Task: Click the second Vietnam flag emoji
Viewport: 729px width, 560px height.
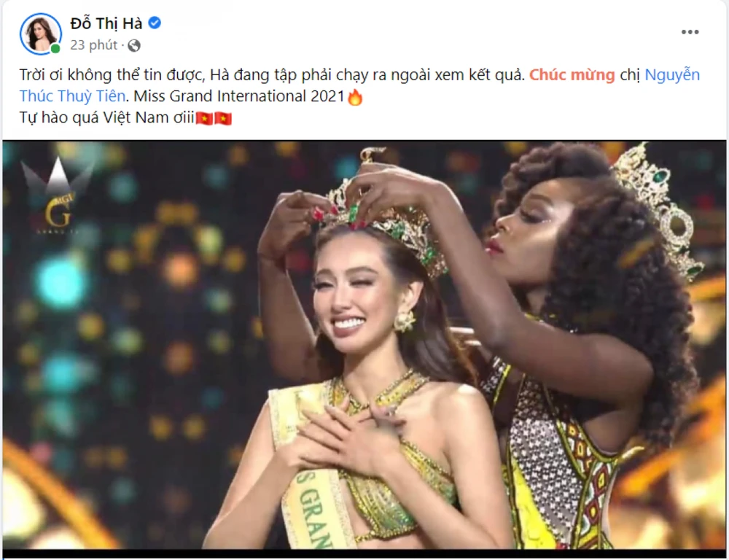Action: pyautogui.click(x=223, y=118)
